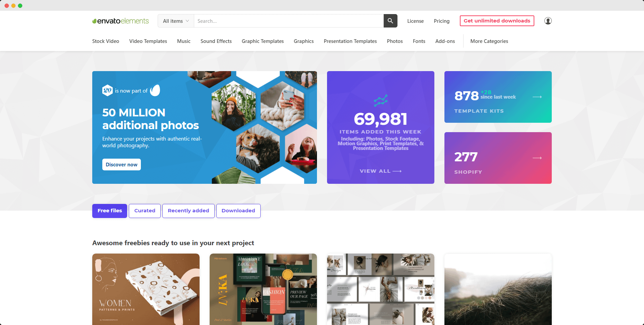Viewport: 644px width, 325px height.
Task: Open the Fonts category
Action: 419,41
